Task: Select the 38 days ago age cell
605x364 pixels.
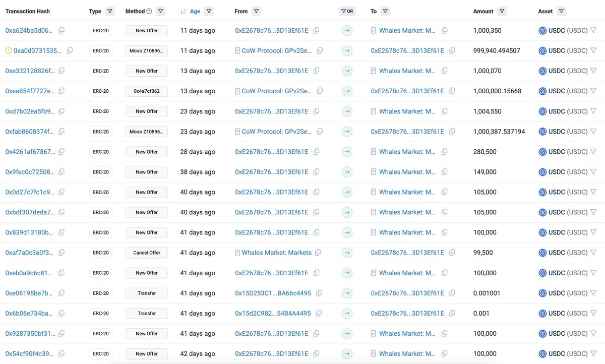Action: [x=198, y=172]
